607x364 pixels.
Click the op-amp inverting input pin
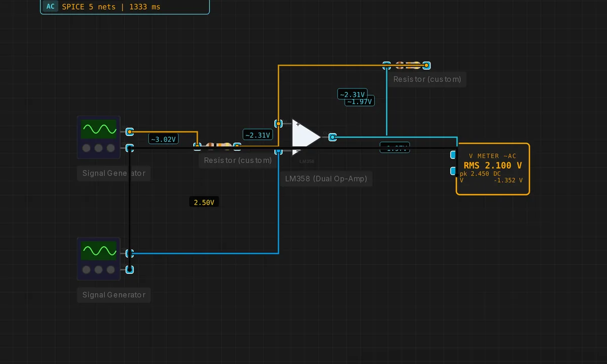[278, 151]
